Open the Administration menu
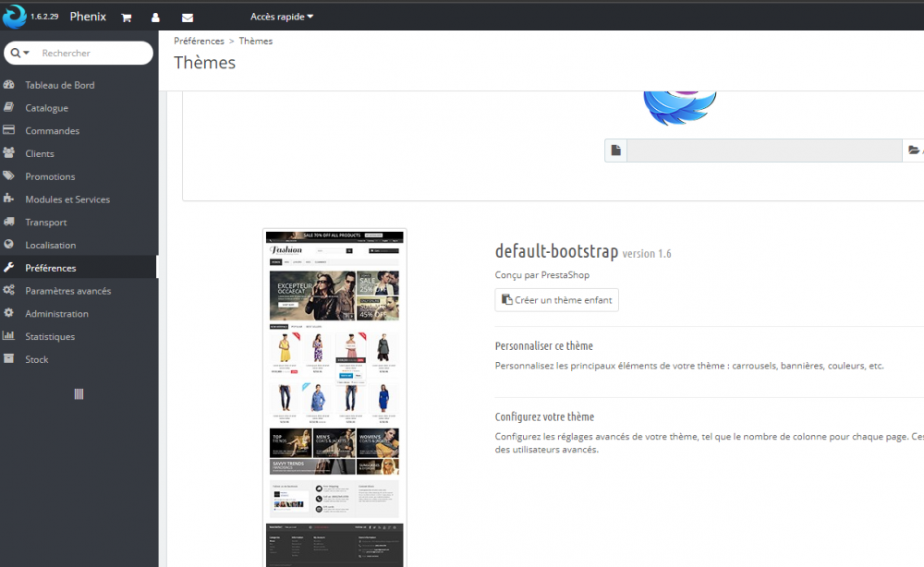The width and height of the screenshot is (924, 567). pyautogui.click(x=79, y=314)
